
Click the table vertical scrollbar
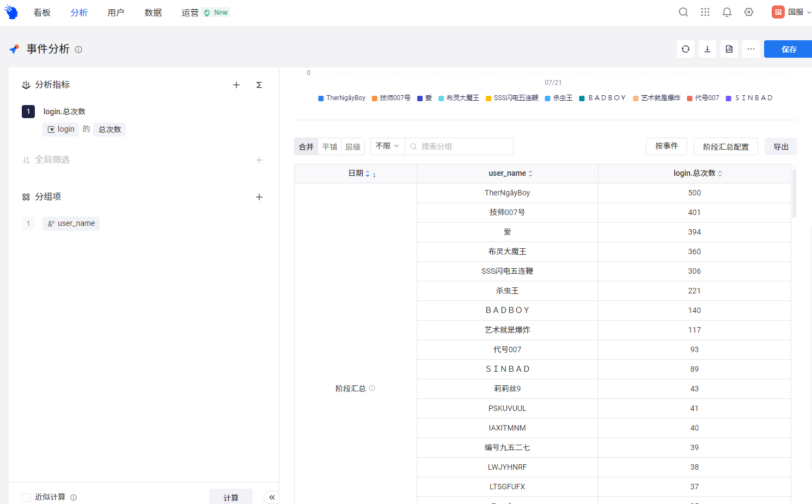click(794, 193)
